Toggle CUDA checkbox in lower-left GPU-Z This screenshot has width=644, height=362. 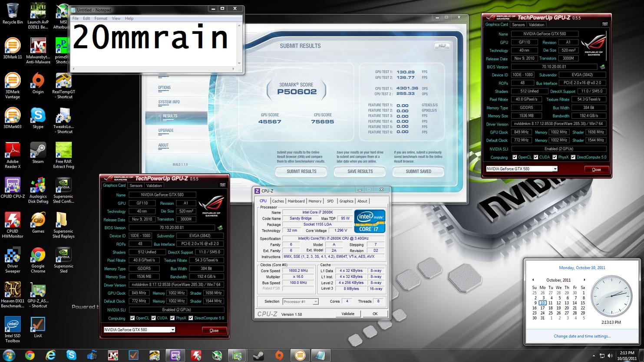153,318
